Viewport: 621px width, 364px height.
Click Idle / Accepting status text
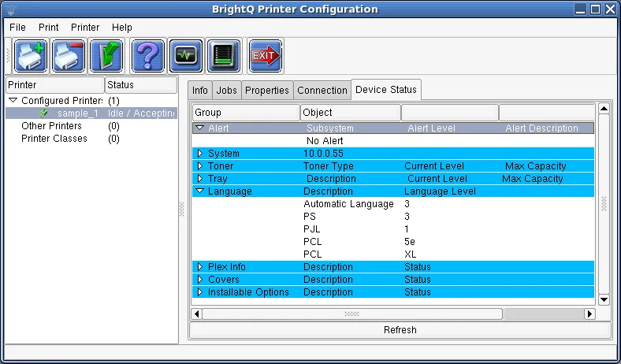[x=141, y=113]
